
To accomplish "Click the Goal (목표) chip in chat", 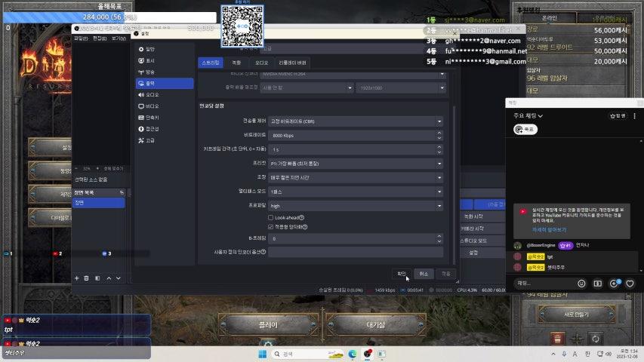I will click(x=525, y=129).
